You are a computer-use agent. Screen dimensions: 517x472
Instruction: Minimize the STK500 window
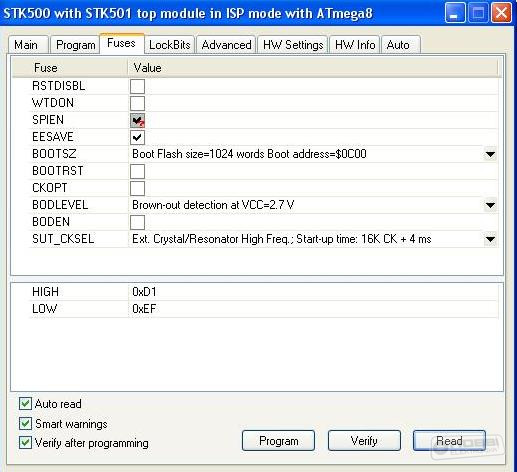pyautogui.click(x=455, y=13)
